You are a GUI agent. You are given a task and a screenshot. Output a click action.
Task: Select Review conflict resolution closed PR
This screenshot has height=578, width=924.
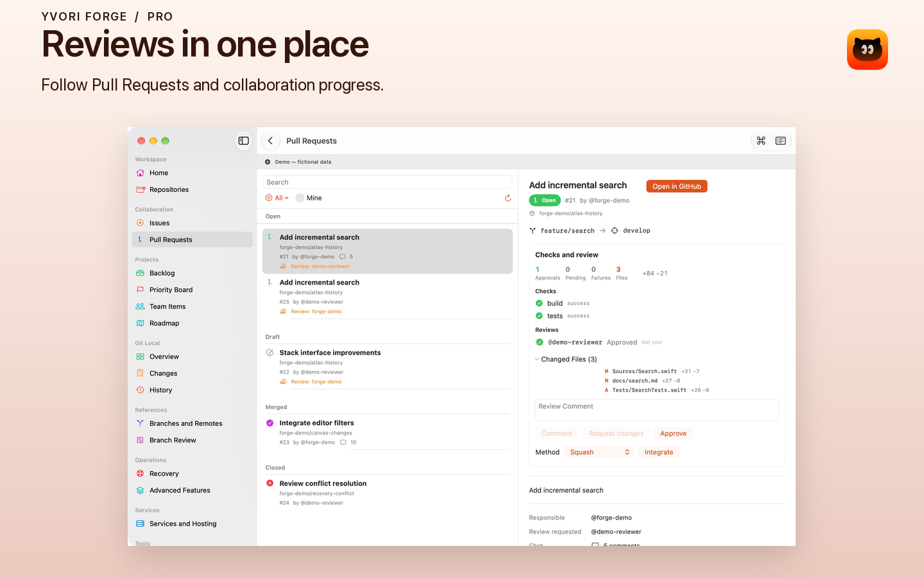388,493
